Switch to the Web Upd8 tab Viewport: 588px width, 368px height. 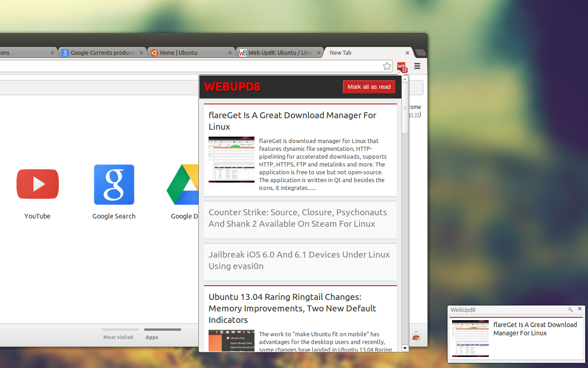click(280, 53)
